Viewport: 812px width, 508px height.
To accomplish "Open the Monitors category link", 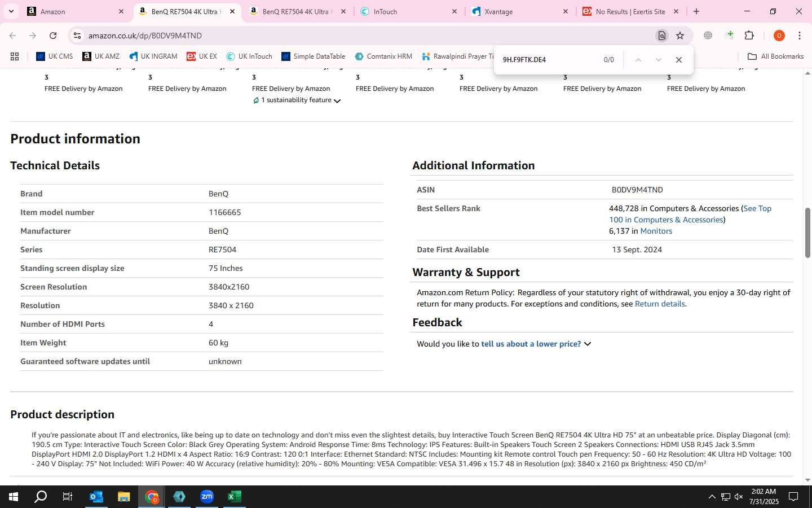I will 656,231.
